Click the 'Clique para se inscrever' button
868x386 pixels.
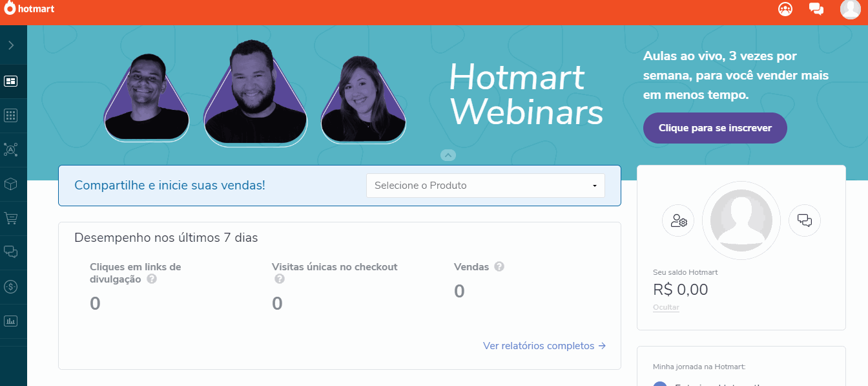[715, 128]
